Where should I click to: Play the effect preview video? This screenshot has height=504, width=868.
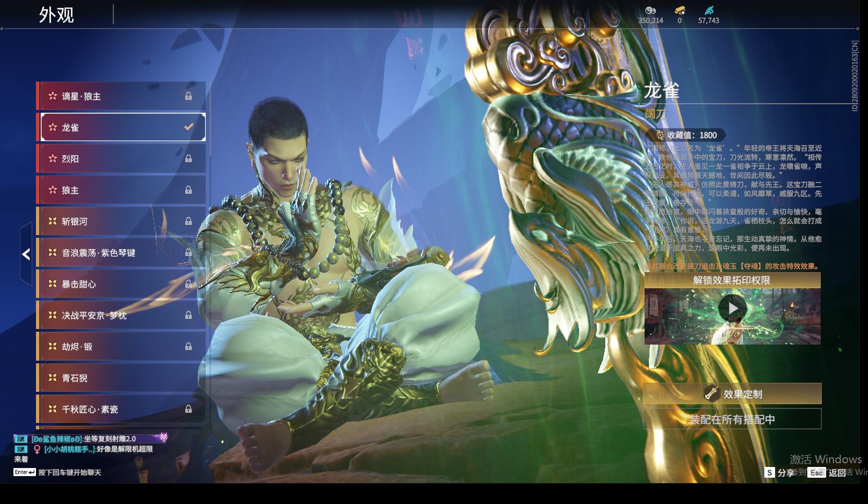pyautogui.click(x=732, y=308)
